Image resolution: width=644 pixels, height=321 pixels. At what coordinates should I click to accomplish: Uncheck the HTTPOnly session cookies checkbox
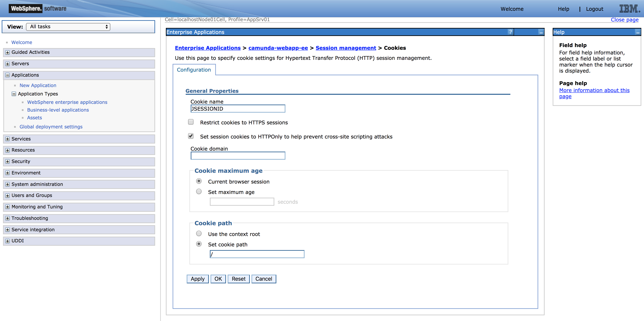click(x=191, y=136)
